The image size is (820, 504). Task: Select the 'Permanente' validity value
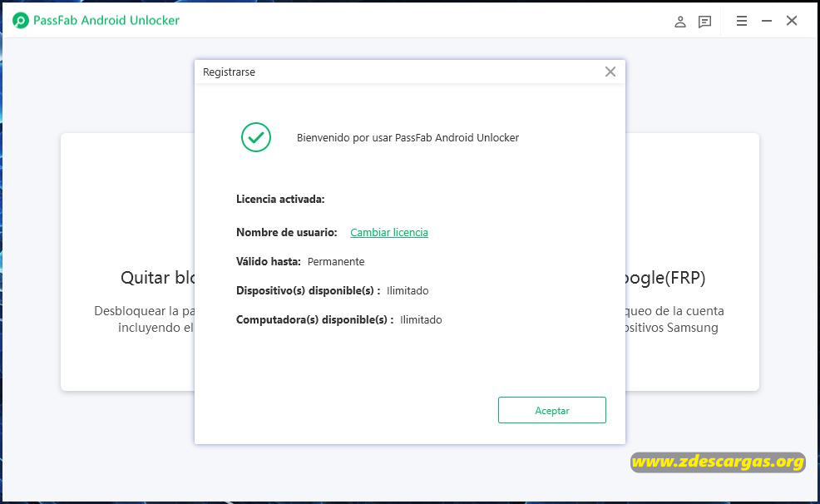[336, 261]
